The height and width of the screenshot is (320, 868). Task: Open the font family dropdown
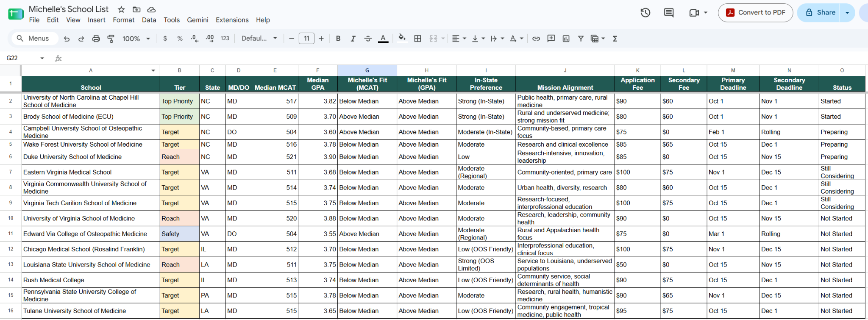point(259,39)
